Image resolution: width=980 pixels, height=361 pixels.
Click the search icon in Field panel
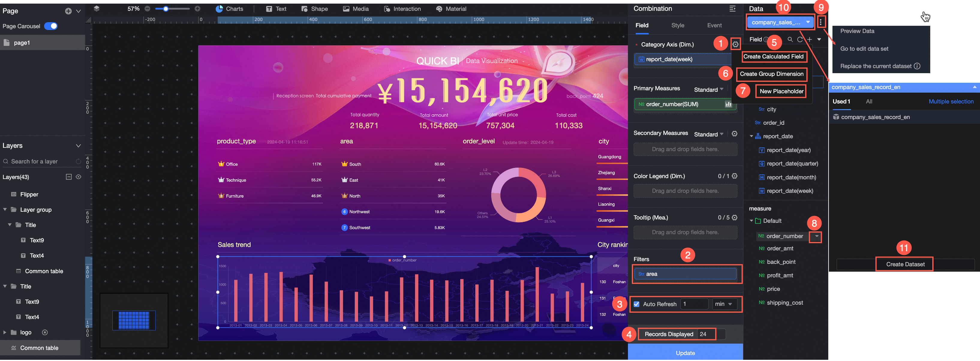point(790,40)
